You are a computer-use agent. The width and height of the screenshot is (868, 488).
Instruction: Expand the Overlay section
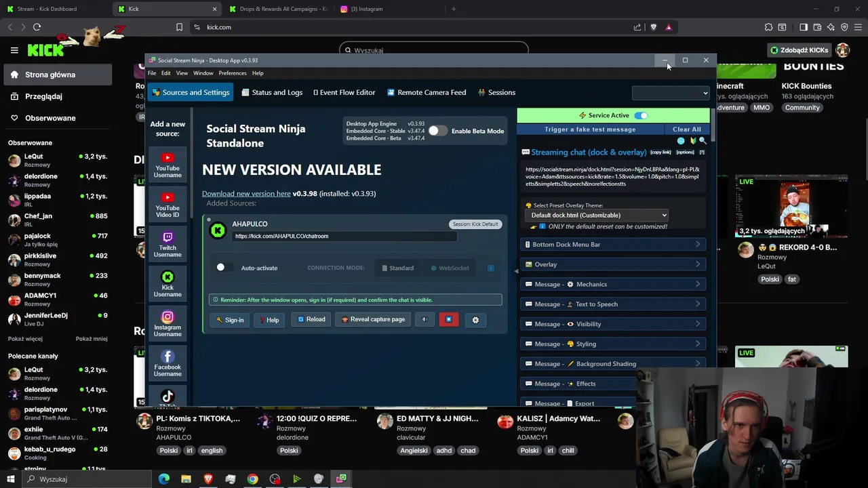point(614,264)
